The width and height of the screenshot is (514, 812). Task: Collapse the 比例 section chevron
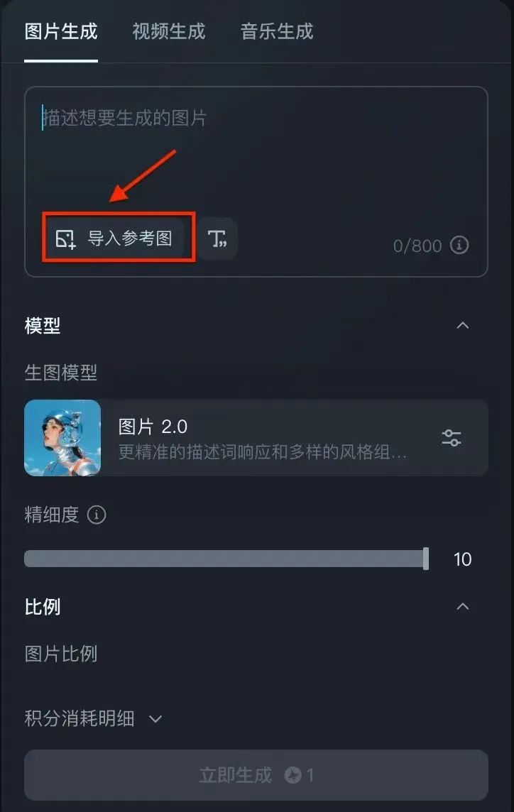click(463, 606)
